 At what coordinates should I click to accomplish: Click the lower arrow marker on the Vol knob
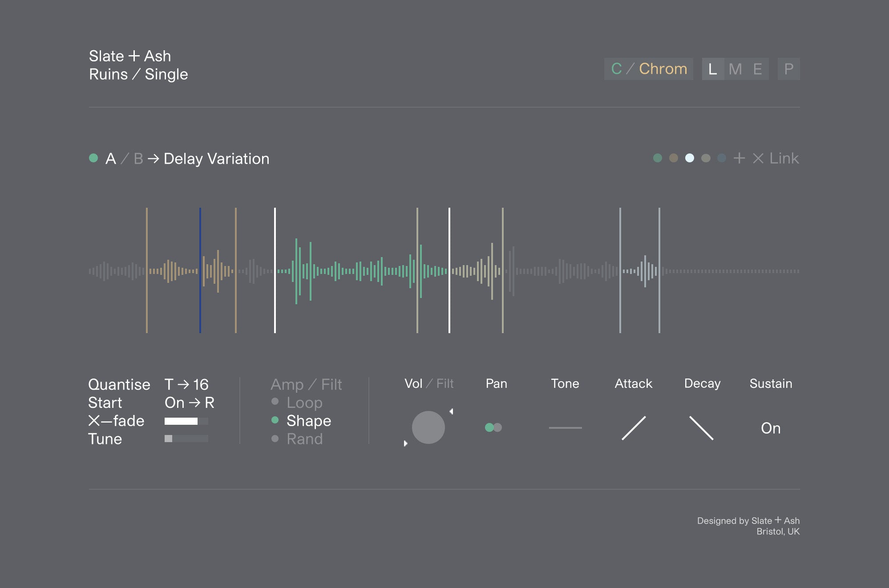pos(405,443)
